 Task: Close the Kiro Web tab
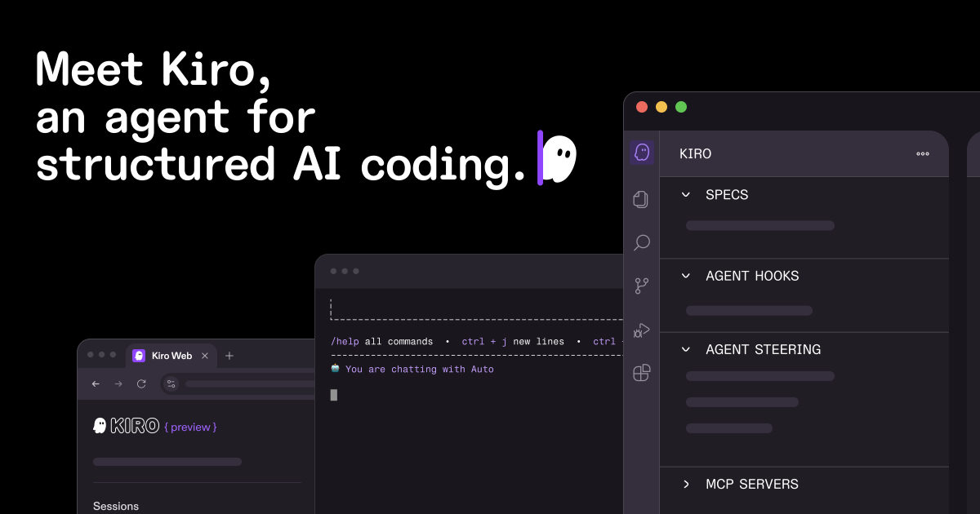pyautogui.click(x=205, y=356)
